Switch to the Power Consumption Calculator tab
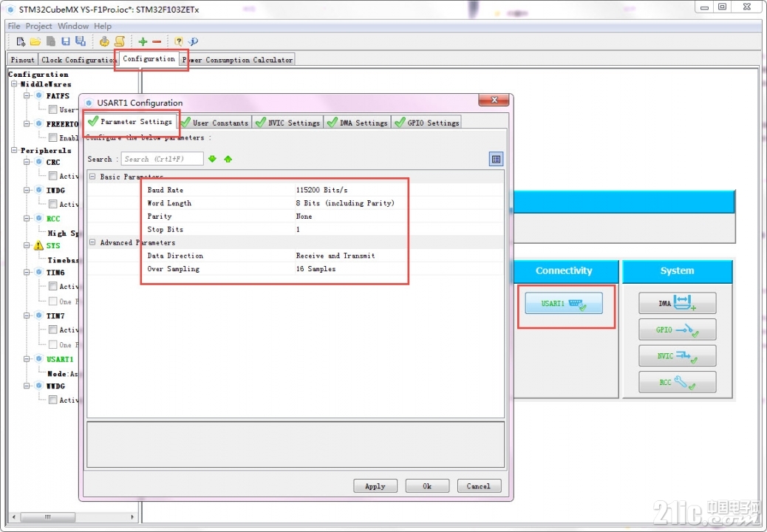The width and height of the screenshot is (767, 532). (x=237, y=60)
